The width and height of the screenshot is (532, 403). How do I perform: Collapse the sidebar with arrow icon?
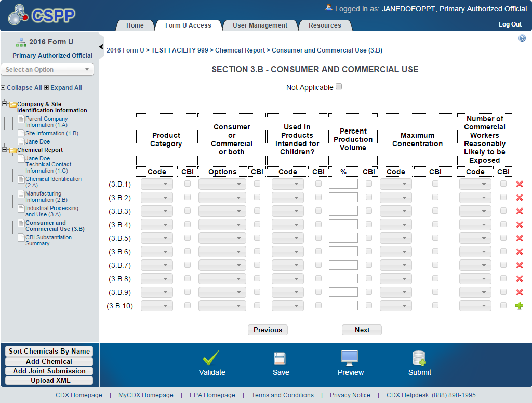(101, 47)
